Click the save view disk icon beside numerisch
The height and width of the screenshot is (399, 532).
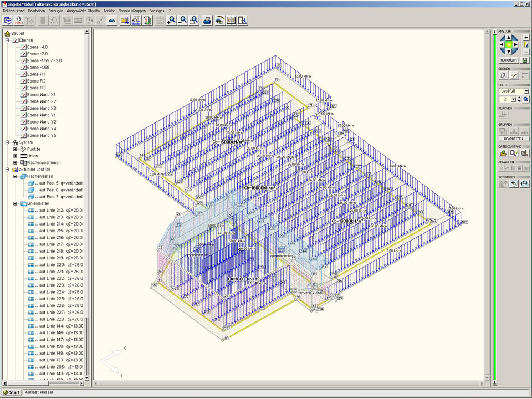click(525, 60)
